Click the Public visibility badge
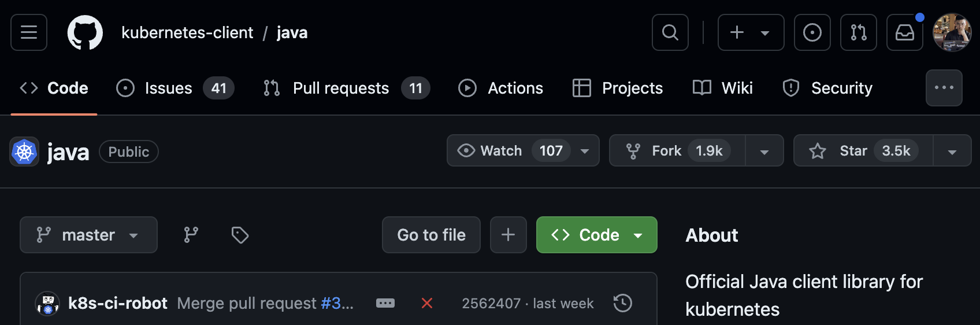980x325 pixels. coord(129,152)
